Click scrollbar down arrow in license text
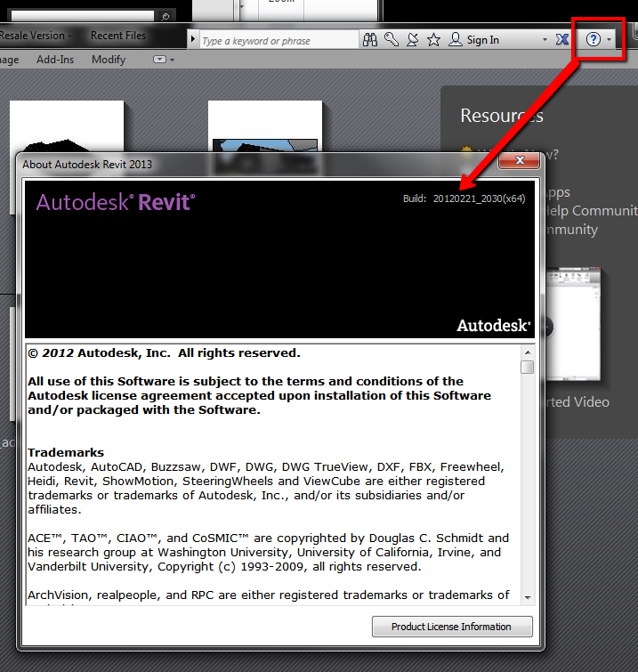The height and width of the screenshot is (672, 638). click(528, 597)
